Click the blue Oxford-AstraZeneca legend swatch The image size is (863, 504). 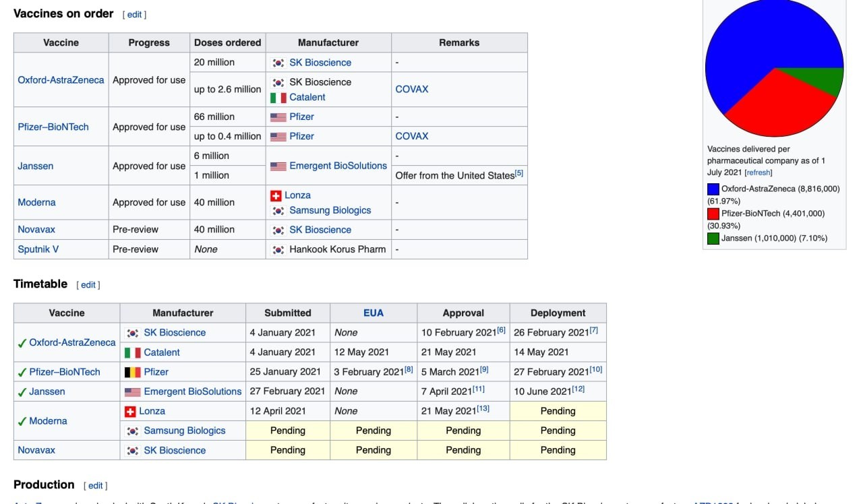click(x=713, y=189)
